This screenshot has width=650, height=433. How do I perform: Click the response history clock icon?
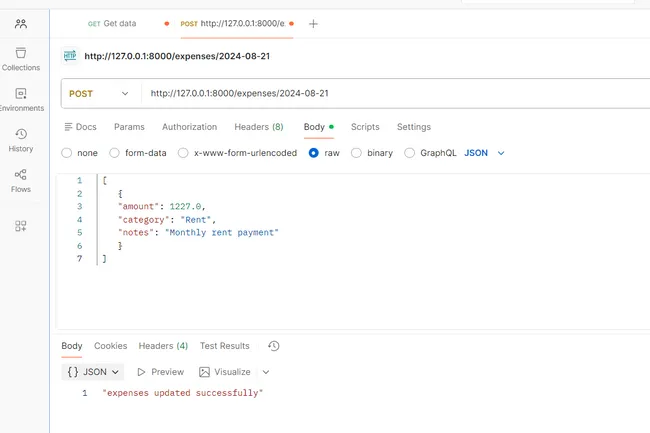pos(273,346)
